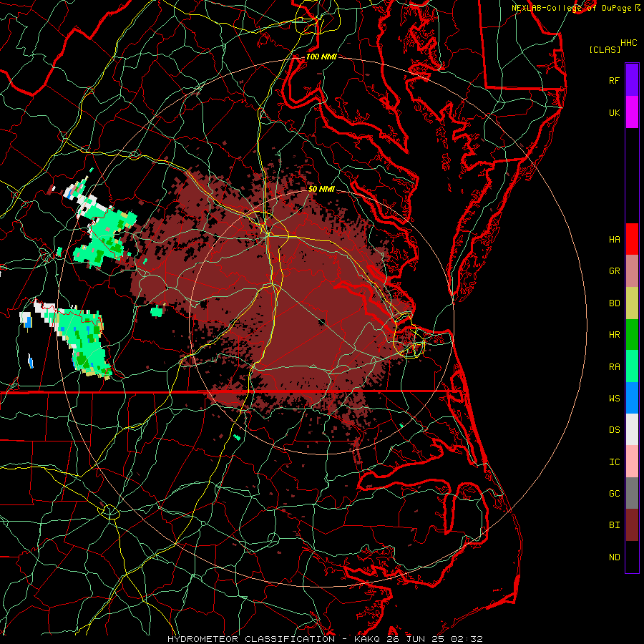Click the WS blue legend swatch
Screen dimensions: 644x644
(632, 398)
